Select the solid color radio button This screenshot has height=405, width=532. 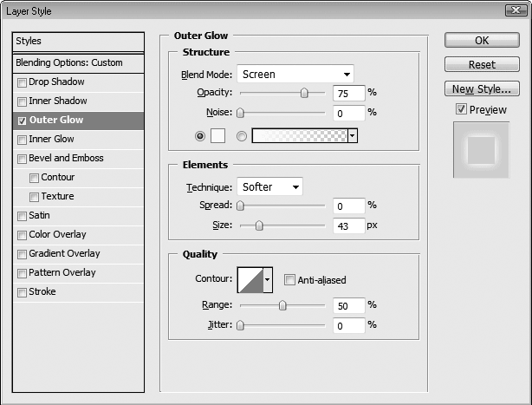[200, 136]
